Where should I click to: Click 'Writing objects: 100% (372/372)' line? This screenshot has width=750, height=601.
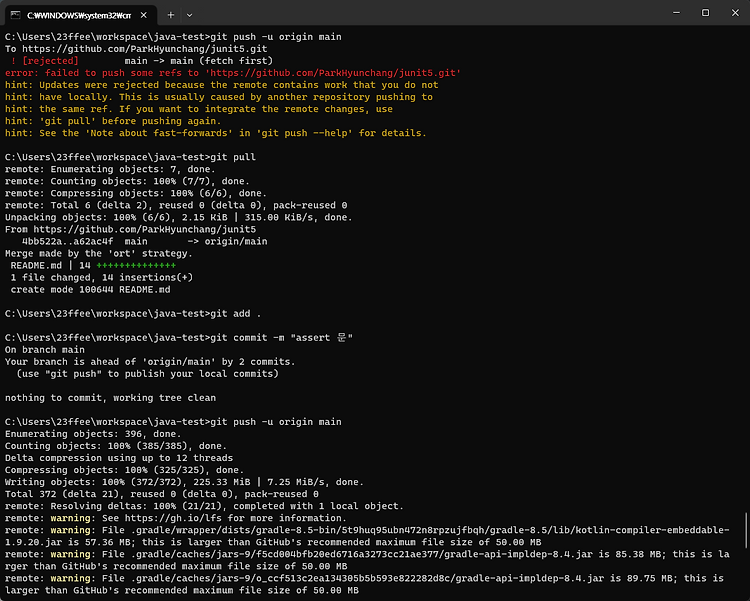(184, 482)
